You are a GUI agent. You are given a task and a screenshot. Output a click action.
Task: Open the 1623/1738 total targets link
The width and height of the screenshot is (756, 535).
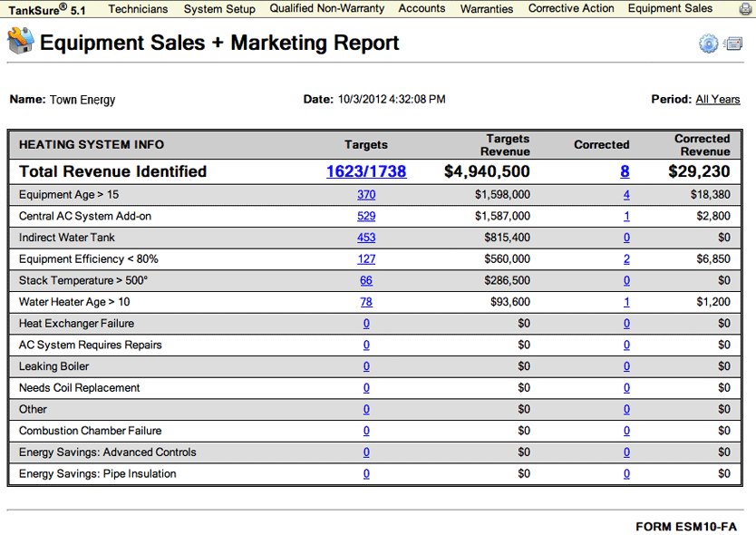point(366,171)
